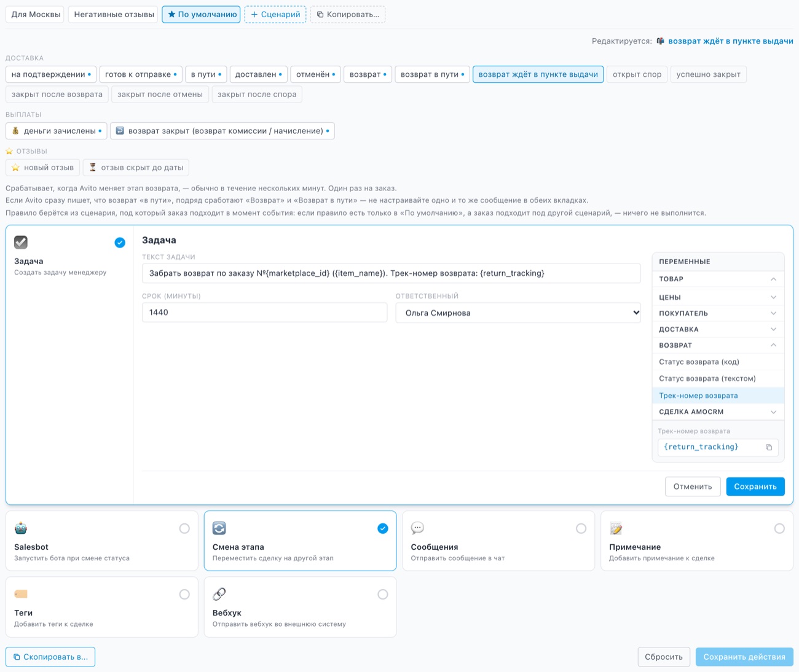Open the открыт спор status tab
This screenshot has height=672, width=799.
pyautogui.click(x=637, y=74)
